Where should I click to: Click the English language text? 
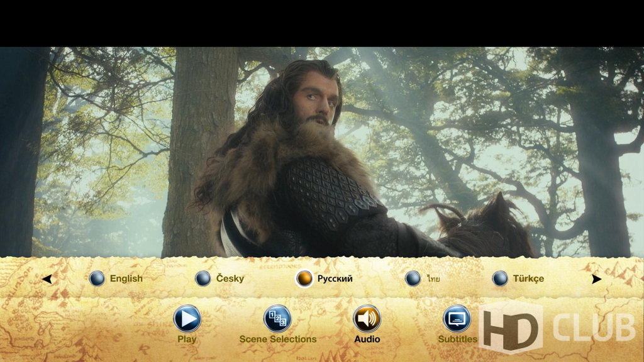point(126,278)
